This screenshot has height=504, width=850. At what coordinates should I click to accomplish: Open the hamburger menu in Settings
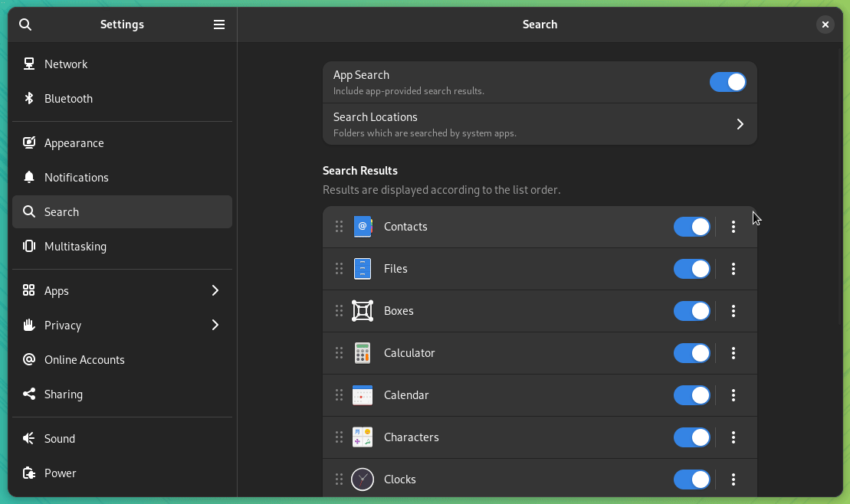[219, 24]
